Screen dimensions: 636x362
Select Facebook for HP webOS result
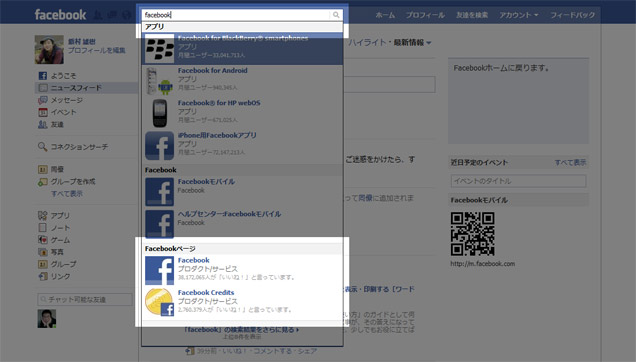click(242, 113)
